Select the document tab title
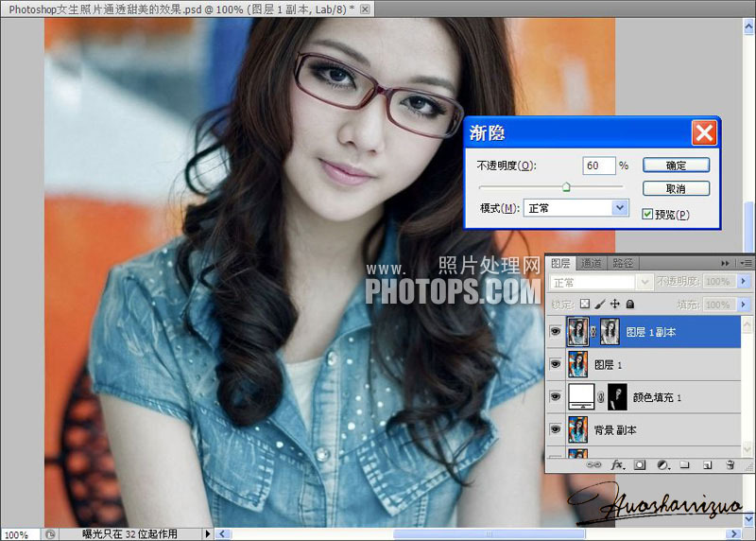Image resolution: width=756 pixels, height=541 pixels. (181, 9)
